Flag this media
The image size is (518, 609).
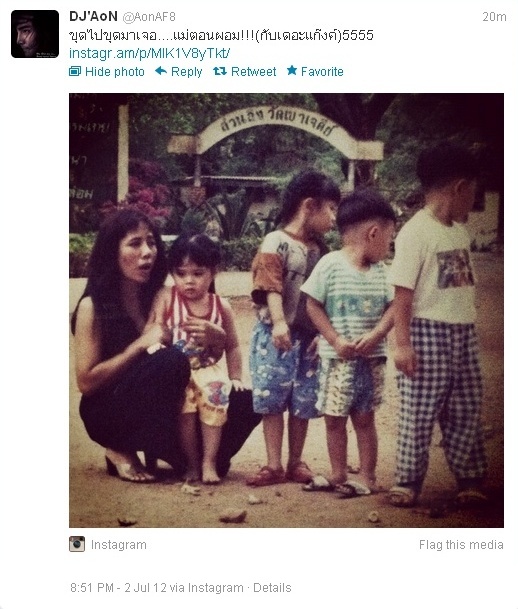461,545
